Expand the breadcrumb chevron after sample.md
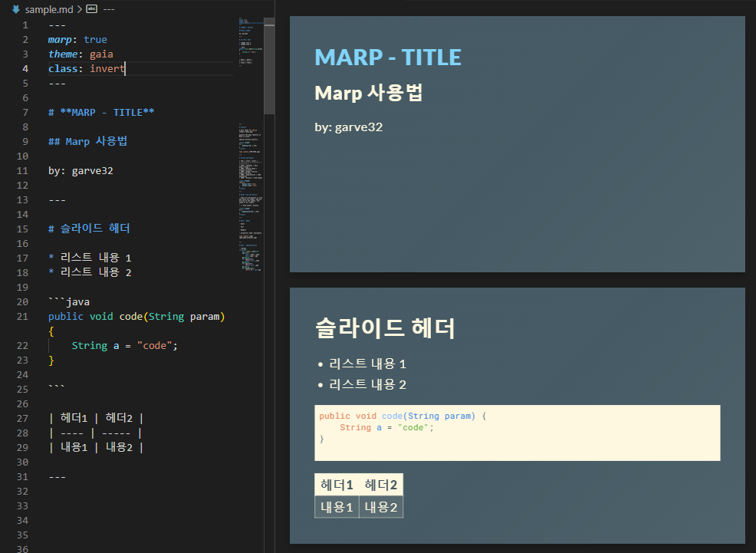The image size is (756, 553). pos(80,9)
